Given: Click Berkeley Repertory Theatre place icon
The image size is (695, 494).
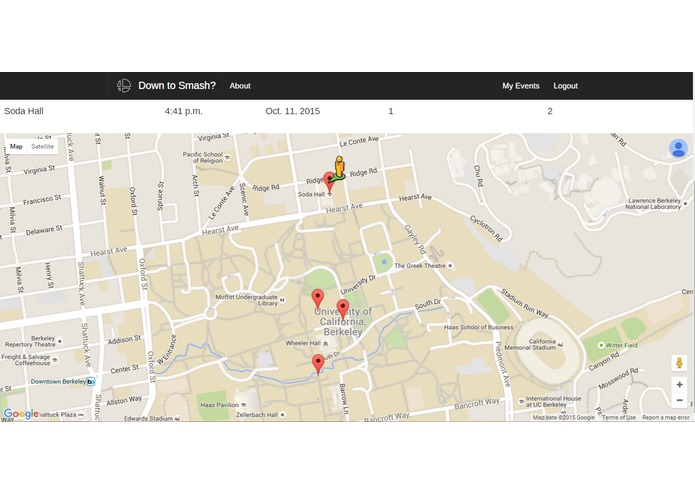Looking at the screenshot, I should coord(60,341).
